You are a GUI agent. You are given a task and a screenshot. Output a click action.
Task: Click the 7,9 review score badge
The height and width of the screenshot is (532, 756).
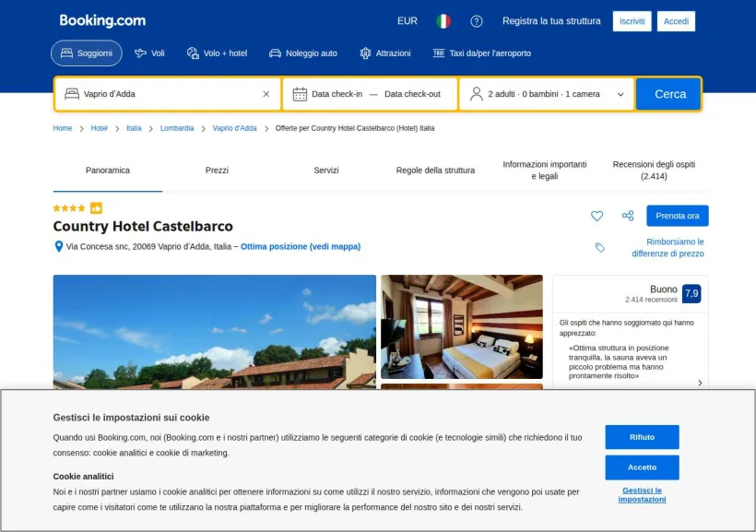pyautogui.click(x=691, y=293)
